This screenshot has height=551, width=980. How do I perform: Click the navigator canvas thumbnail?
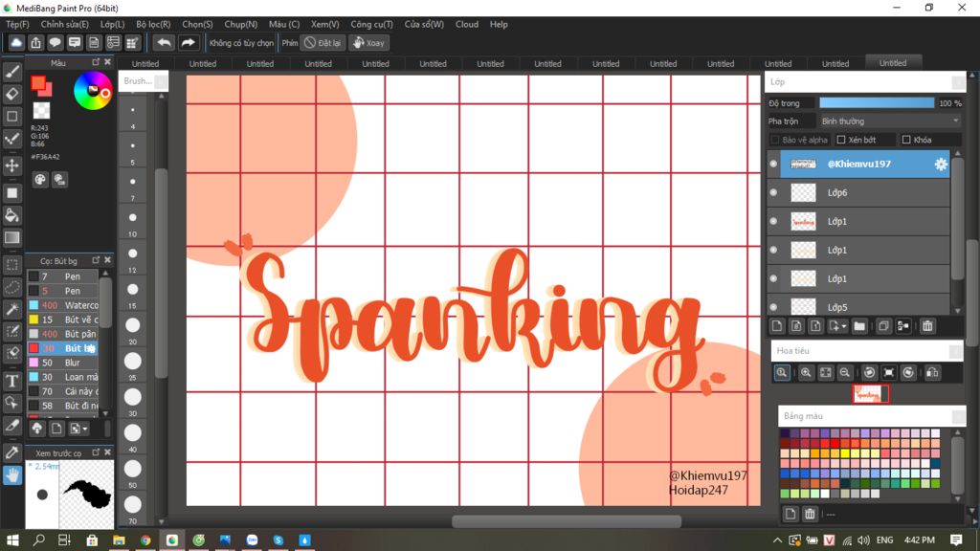point(870,393)
